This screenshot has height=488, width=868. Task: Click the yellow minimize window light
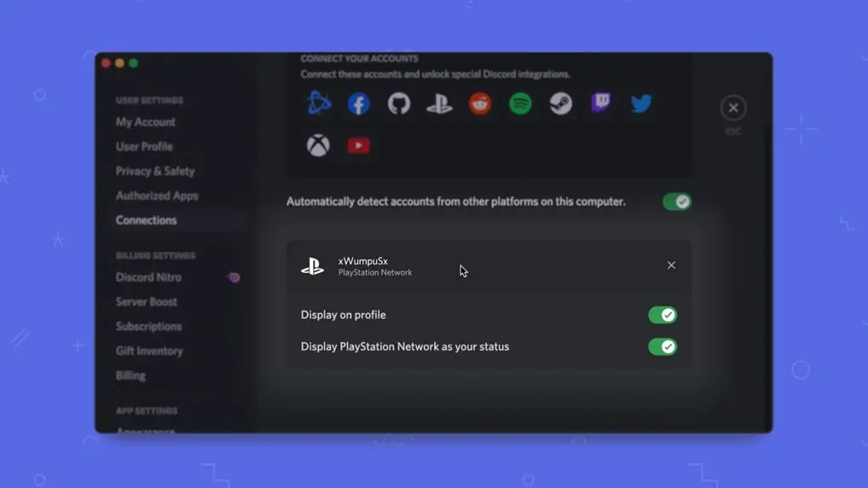coord(119,63)
